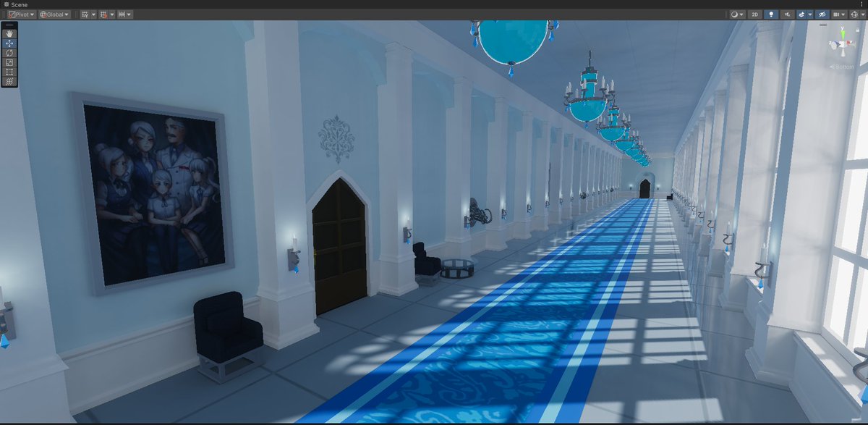Switch to the Scene tab
The image size is (868, 425).
click(16, 4)
